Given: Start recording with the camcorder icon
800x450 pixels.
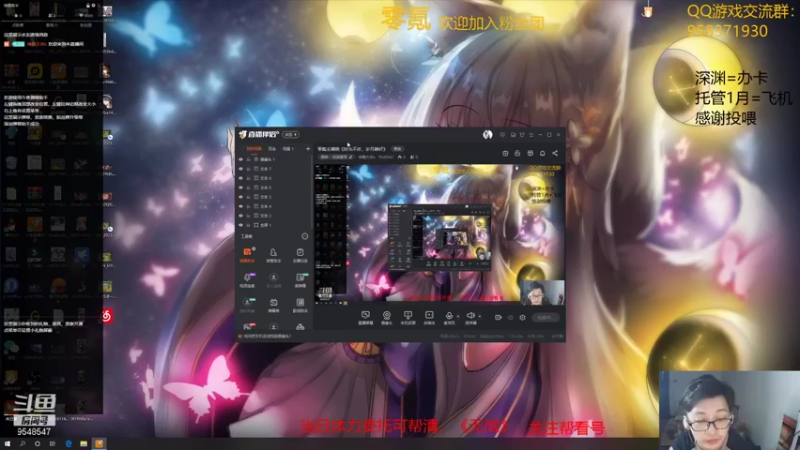Looking at the screenshot, I should [x=498, y=317].
